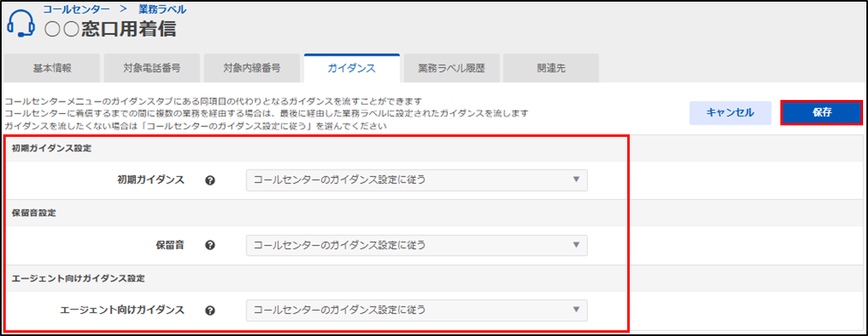
Task: Click the 保留音 field label
Action: click(x=170, y=245)
